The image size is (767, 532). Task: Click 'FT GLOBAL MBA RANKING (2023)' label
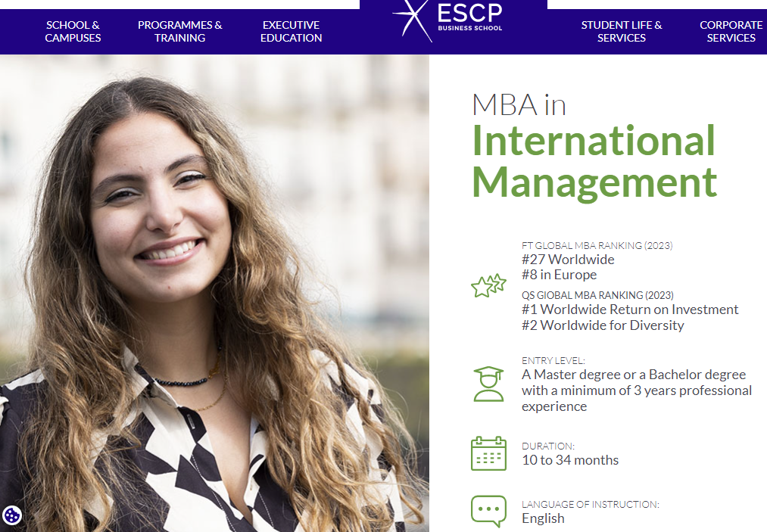click(x=597, y=245)
